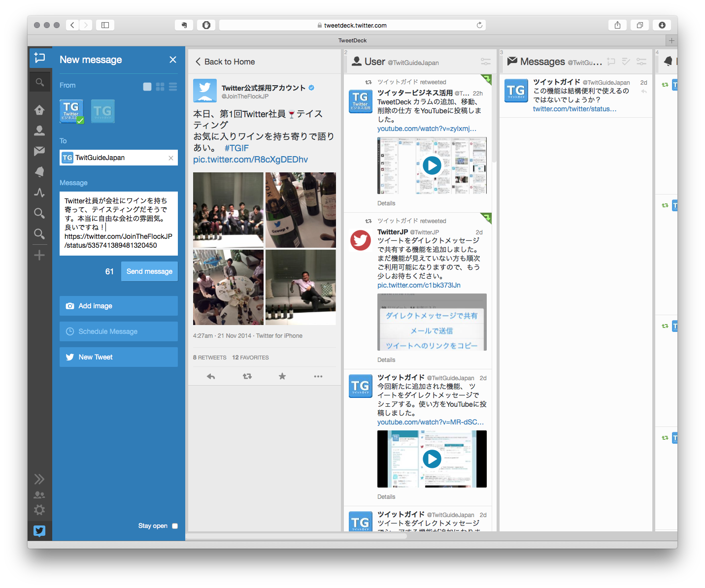Go Back to Home from tweet detail
705x588 pixels.
225,62
